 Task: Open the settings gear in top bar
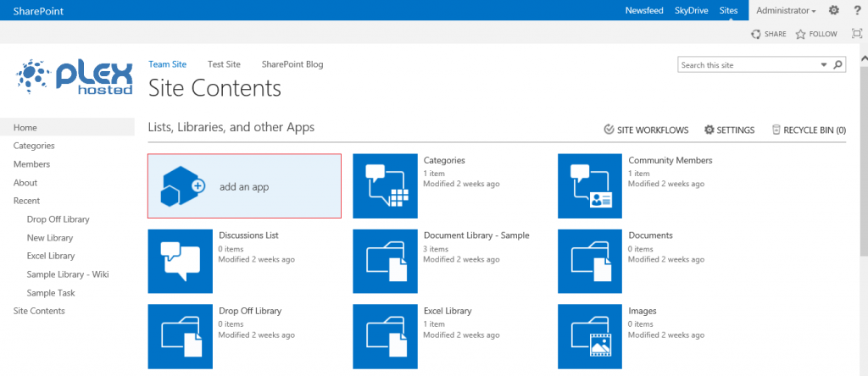[x=833, y=10]
